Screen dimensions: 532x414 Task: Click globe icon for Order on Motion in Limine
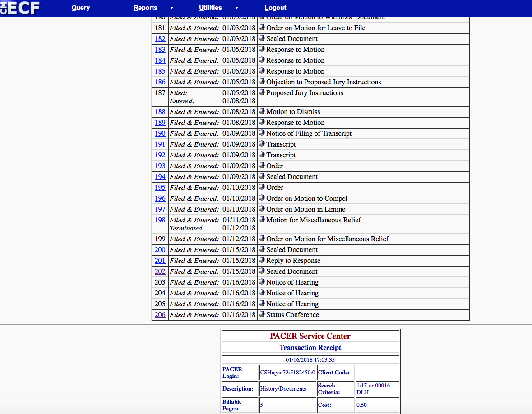click(x=262, y=209)
